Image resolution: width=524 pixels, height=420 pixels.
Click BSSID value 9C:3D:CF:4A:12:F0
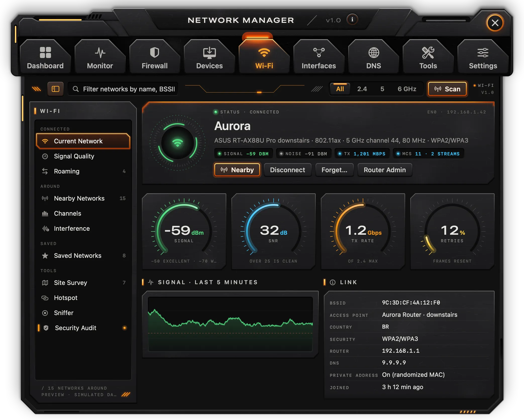(411, 303)
